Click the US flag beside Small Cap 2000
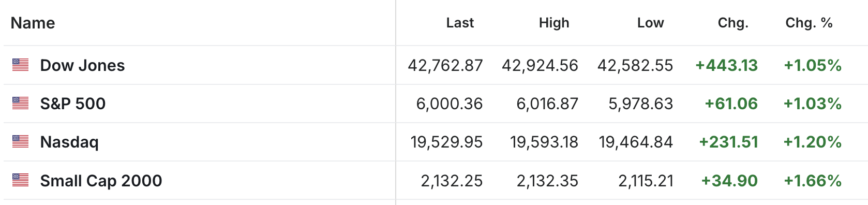 pyautogui.click(x=20, y=180)
